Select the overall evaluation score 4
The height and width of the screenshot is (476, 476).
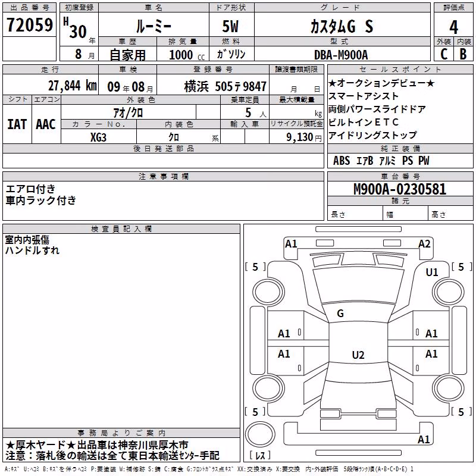(453, 27)
